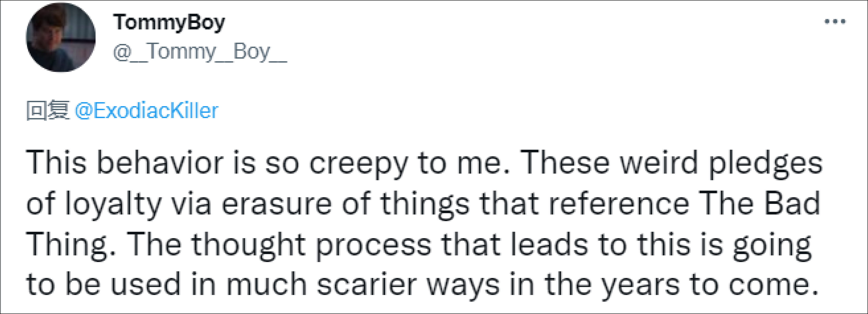This screenshot has height=314, width=868.
Task: Click the word "reference" in the tweet
Action: 619,204
